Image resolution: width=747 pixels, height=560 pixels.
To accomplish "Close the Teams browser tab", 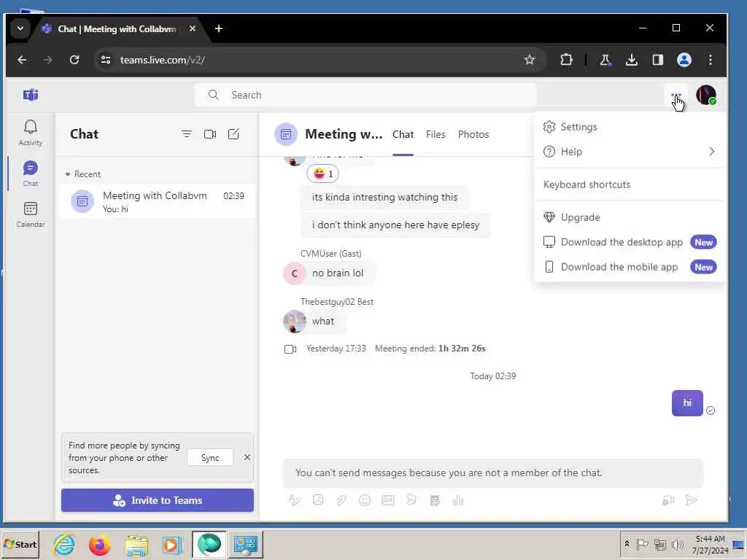I will click(x=193, y=28).
